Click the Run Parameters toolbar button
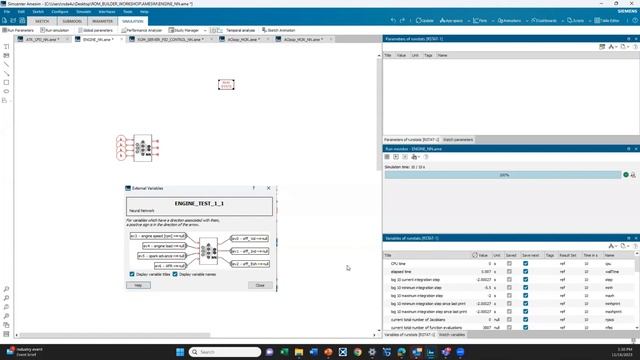640x360 pixels. coord(18,30)
